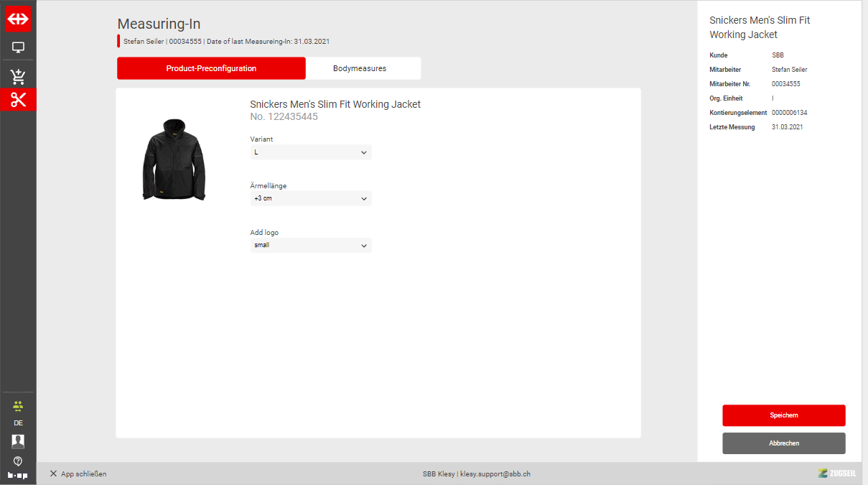Open the help question mark icon

pyautogui.click(x=18, y=461)
